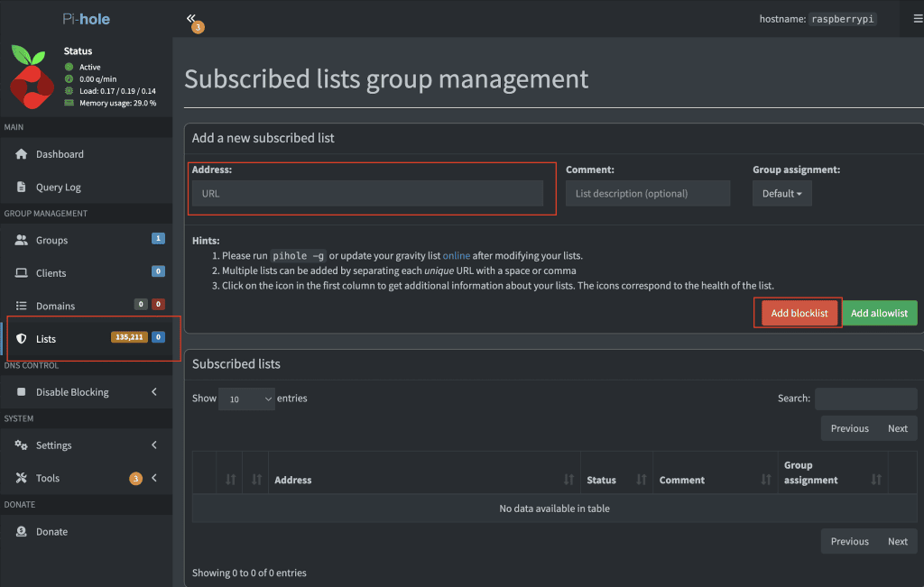Click the blue 0 badge beside Lists
The height and width of the screenshot is (587, 924).
158,337
